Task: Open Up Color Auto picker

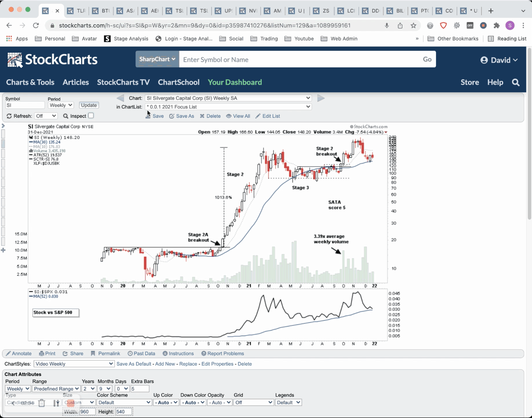Action: [x=166, y=402]
